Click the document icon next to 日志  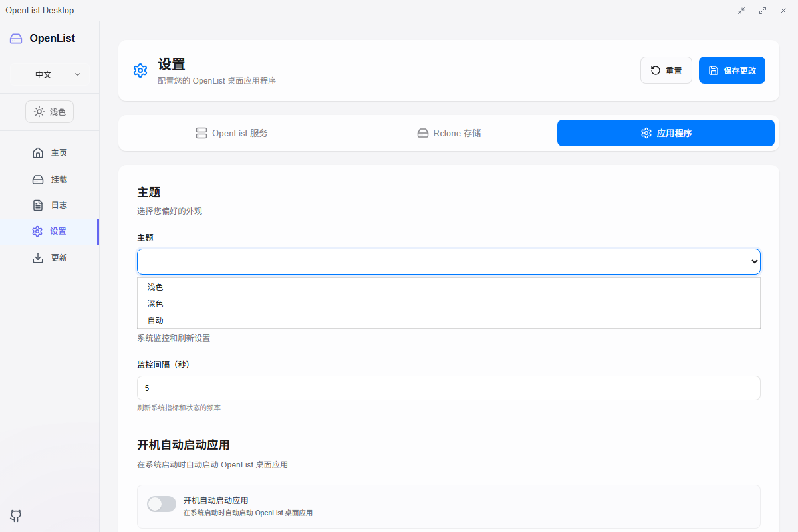click(x=38, y=205)
